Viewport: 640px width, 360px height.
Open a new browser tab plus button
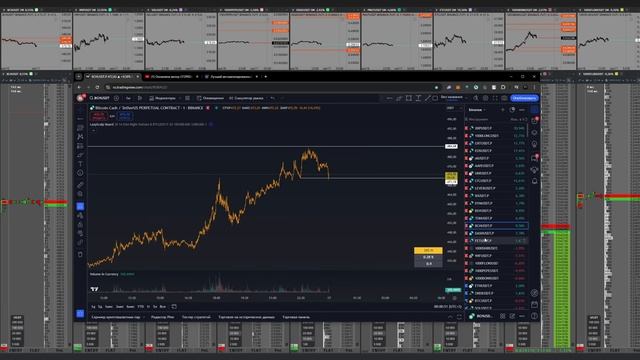click(x=266, y=77)
